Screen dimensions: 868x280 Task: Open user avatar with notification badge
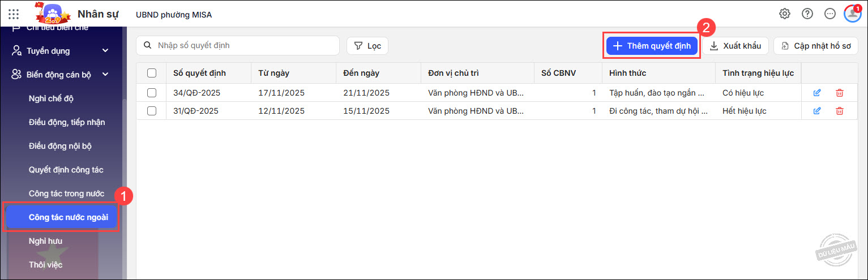coord(852,14)
